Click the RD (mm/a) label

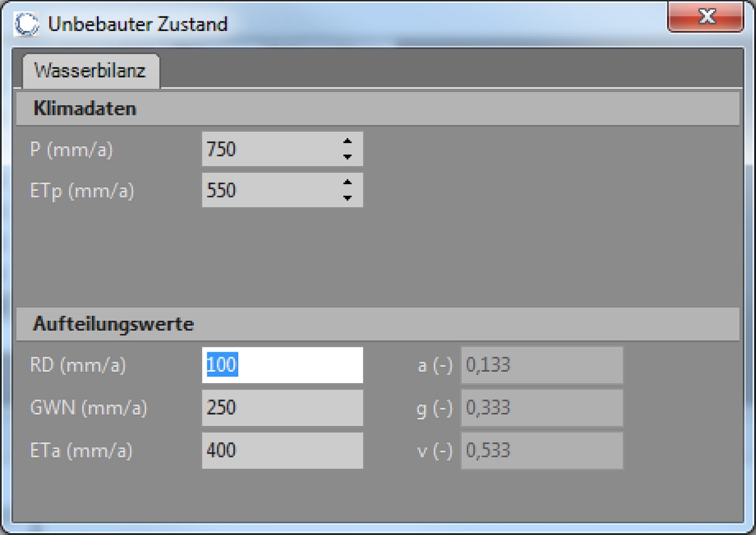[x=77, y=365]
